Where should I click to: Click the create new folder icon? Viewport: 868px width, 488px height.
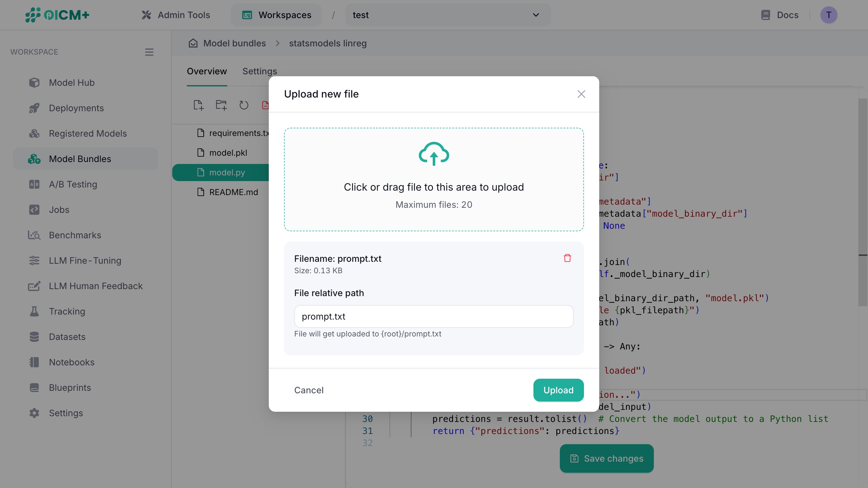point(221,105)
